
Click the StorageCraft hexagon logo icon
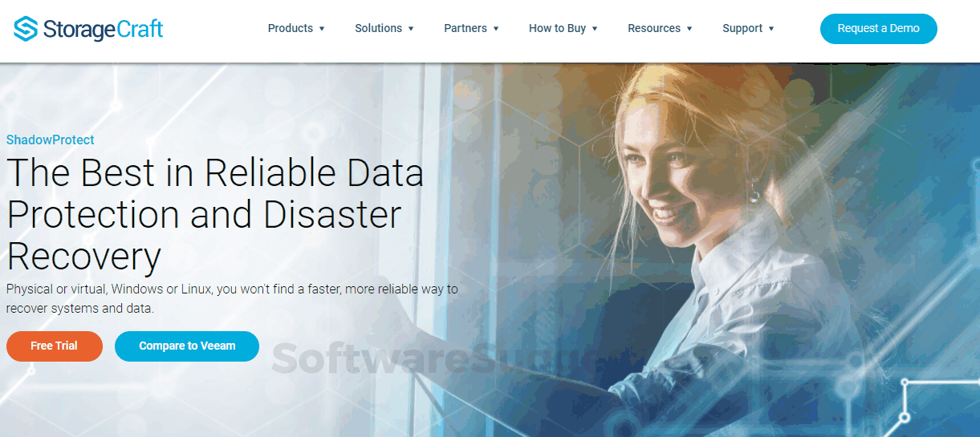[26, 29]
